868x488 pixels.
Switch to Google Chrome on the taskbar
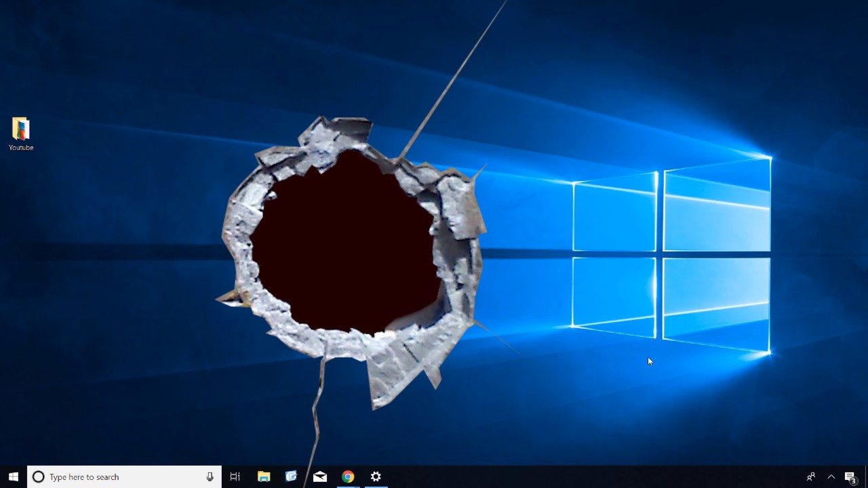348,476
